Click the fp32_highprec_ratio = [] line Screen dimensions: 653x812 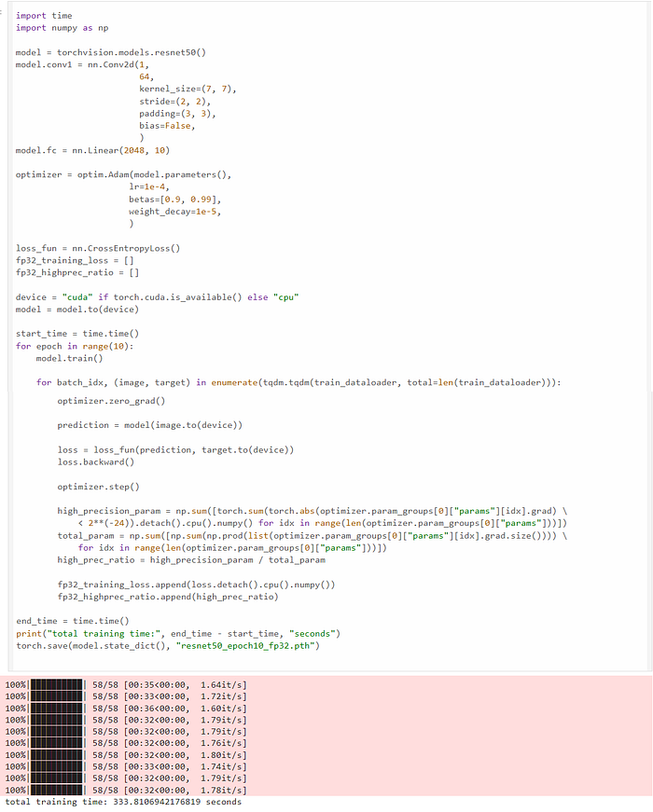(77, 272)
